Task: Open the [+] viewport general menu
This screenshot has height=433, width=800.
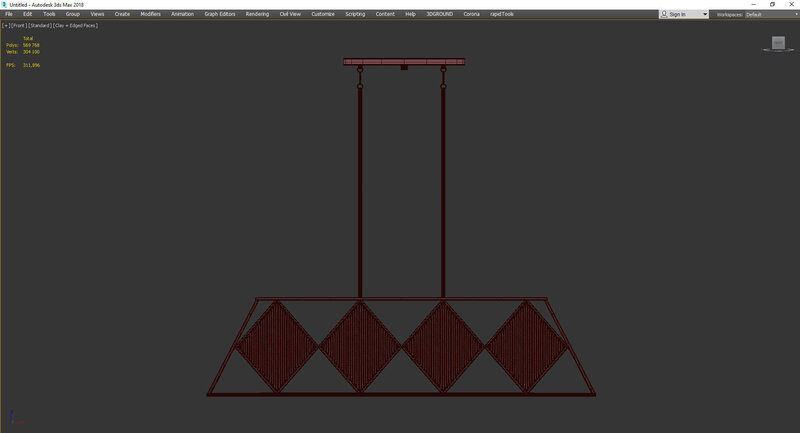Action: tap(5, 25)
